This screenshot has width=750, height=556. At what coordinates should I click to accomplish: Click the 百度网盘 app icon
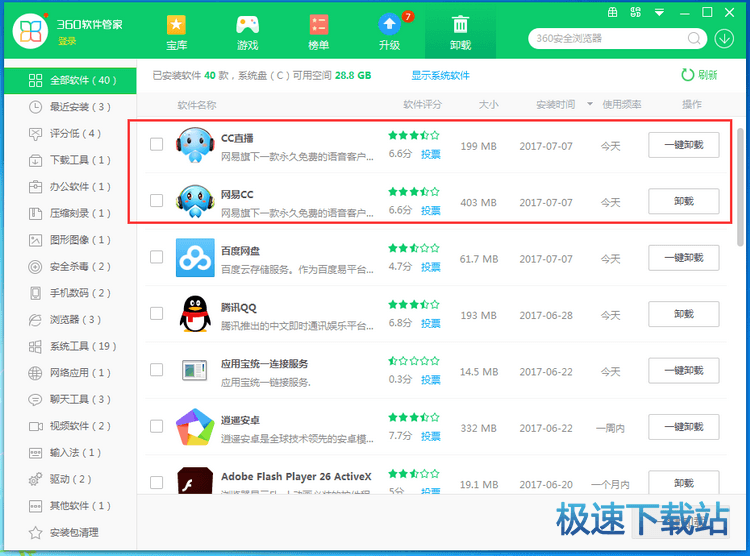point(195,258)
